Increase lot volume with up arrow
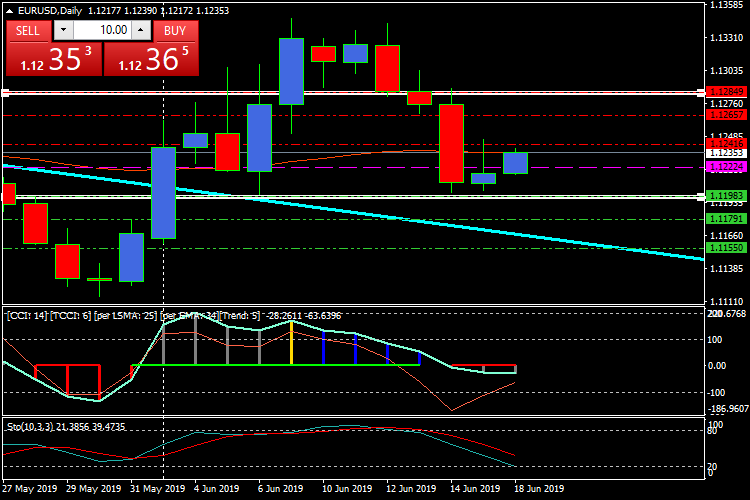The height and width of the screenshot is (500, 750). [x=141, y=31]
